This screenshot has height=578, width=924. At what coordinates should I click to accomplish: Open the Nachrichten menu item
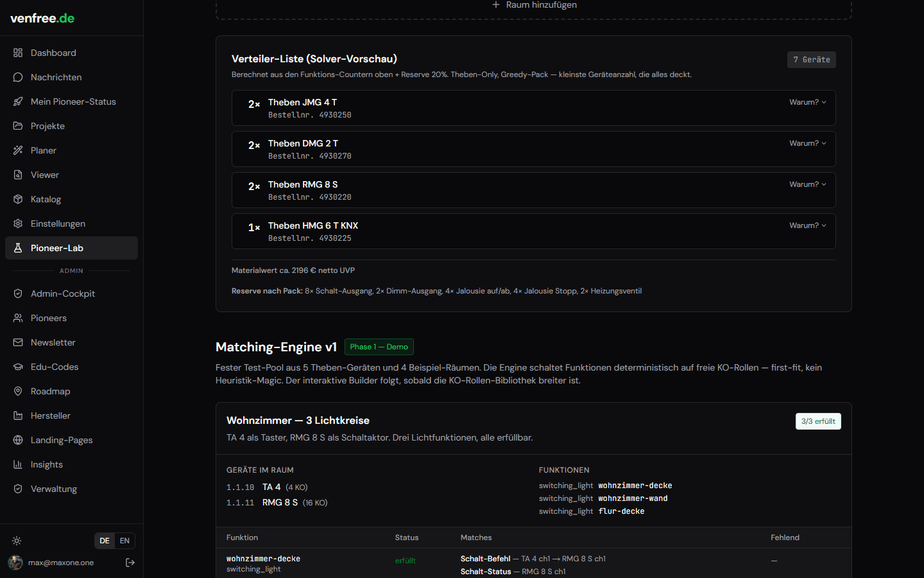71,77
